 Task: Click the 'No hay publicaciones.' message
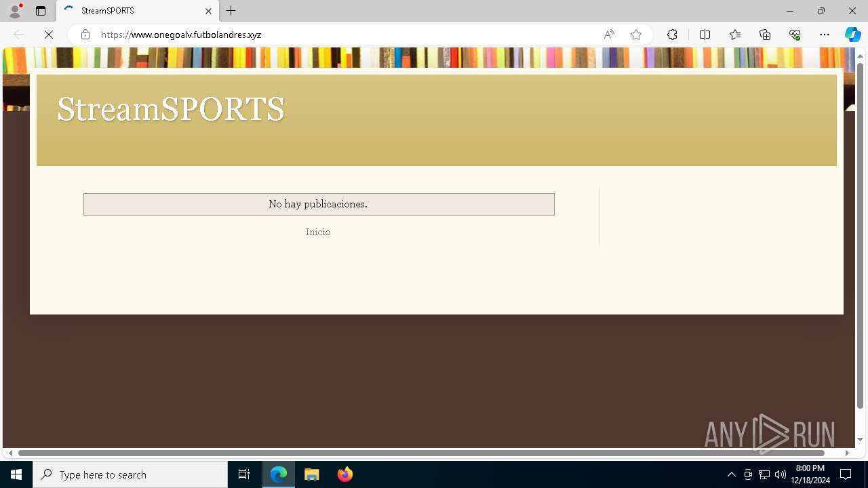click(x=318, y=204)
